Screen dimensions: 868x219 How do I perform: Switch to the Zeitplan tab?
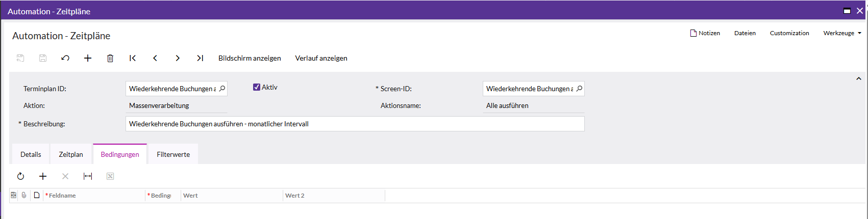[x=71, y=154]
